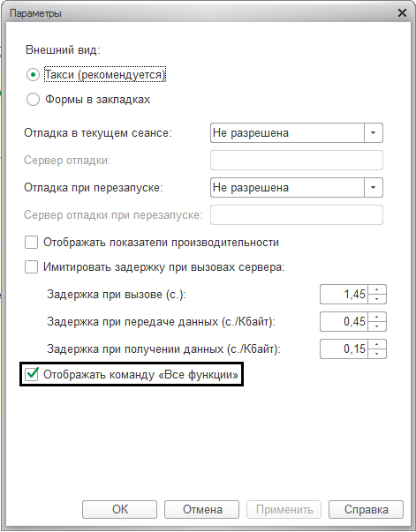Uncheck Отображать команду «Все функции»
The height and width of the screenshot is (532, 416).
(x=32, y=375)
